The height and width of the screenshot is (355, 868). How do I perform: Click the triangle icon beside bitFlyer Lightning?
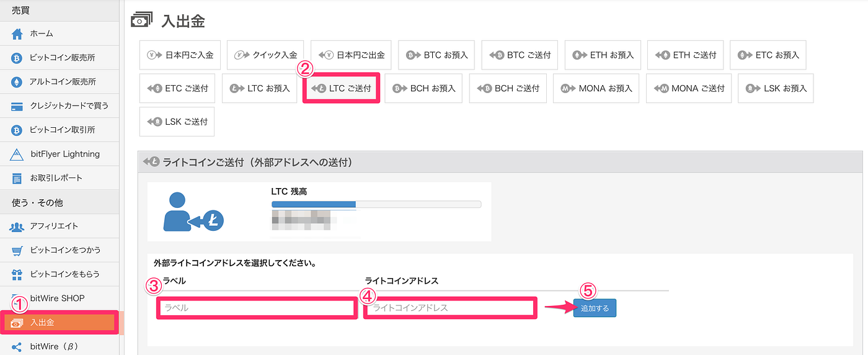coord(17,155)
